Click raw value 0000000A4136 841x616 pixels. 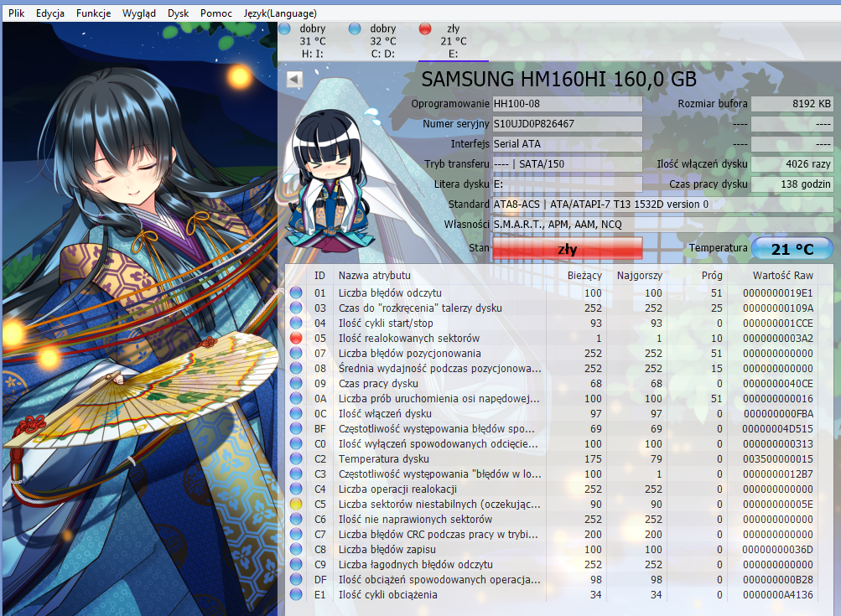pos(778,594)
